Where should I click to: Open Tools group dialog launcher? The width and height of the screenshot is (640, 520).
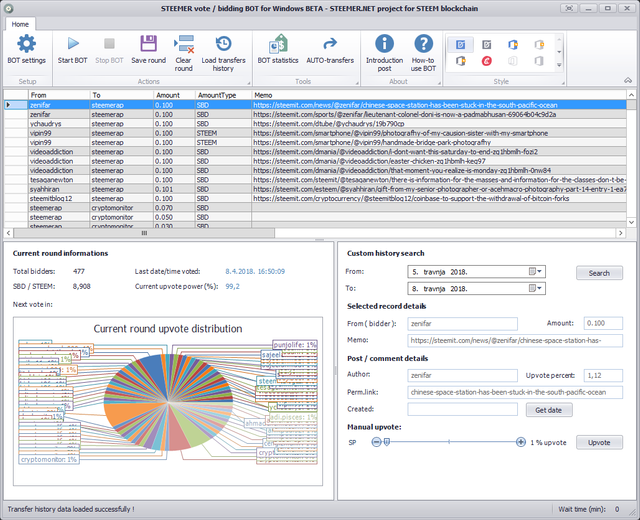tap(357, 83)
